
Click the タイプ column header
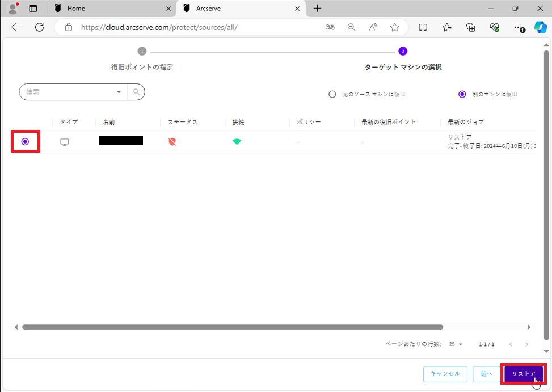69,122
